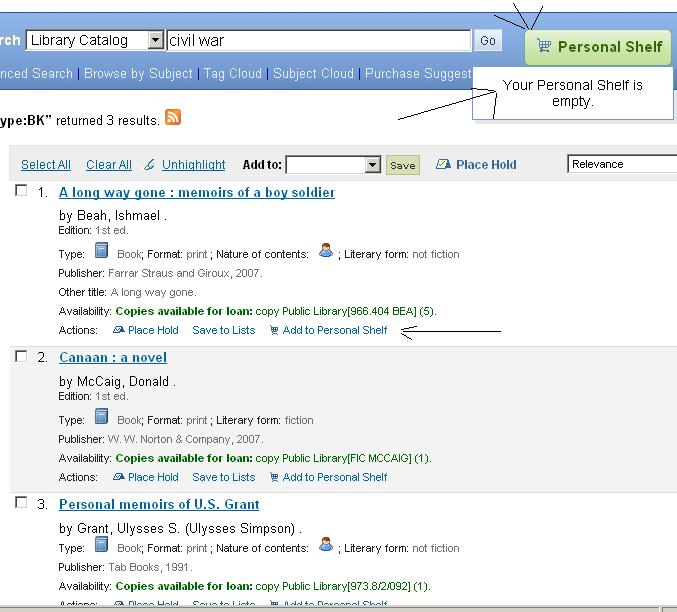Open the Tag Cloud page
Viewport: 677px width, 612px height.
coord(232,73)
